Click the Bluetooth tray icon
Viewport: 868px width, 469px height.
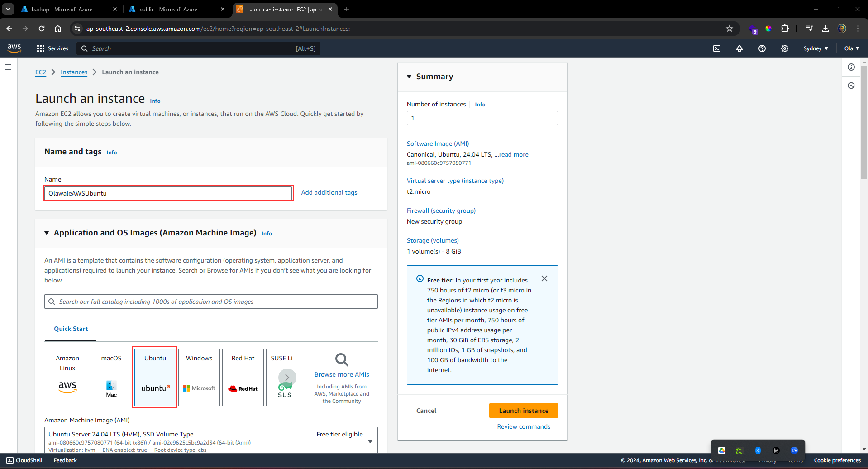[x=758, y=450]
